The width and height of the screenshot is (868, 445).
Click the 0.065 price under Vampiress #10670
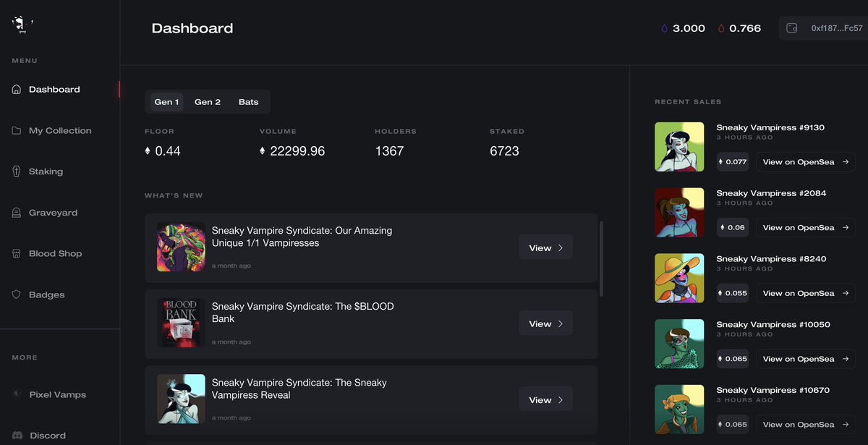[732, 425]
